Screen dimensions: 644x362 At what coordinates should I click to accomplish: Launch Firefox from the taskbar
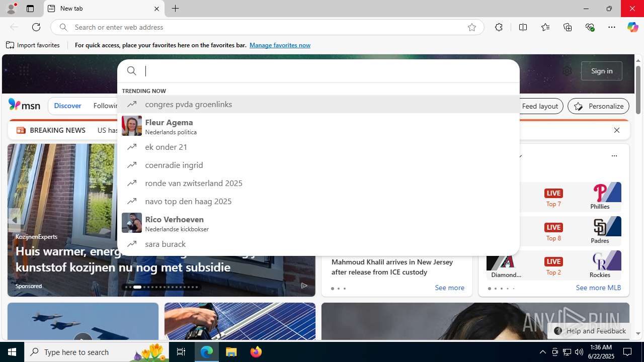pos(256,352)
